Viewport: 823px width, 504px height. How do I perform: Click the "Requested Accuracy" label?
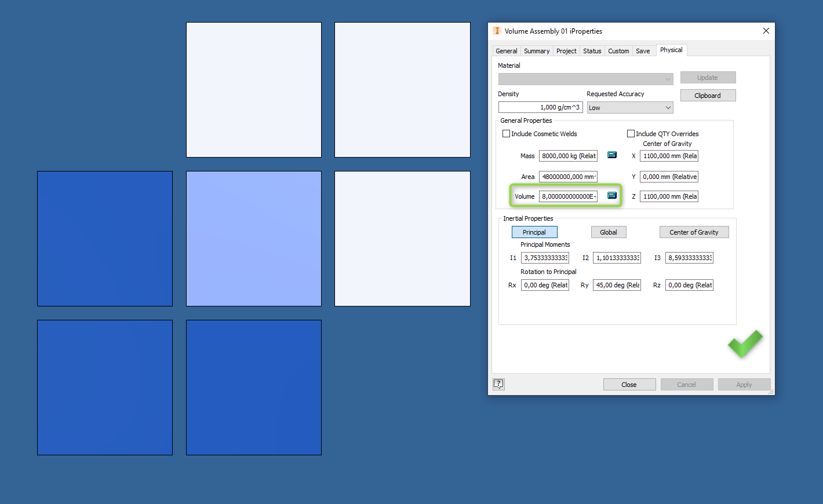click(615, 94)
